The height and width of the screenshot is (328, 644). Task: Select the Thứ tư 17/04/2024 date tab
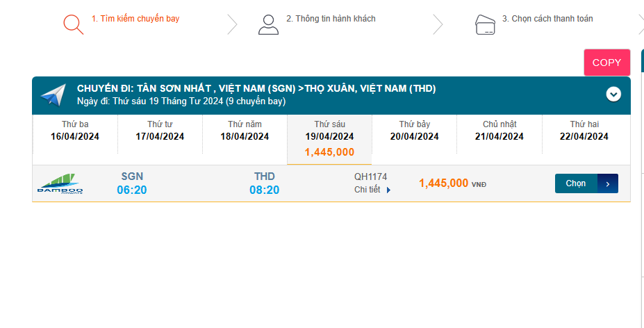tap(160, 131)
